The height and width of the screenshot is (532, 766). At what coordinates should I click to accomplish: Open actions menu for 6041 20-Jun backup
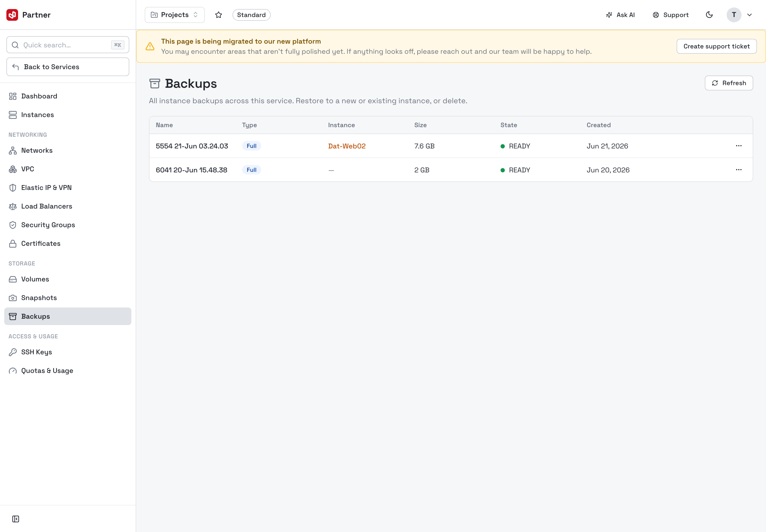[739, 170]
